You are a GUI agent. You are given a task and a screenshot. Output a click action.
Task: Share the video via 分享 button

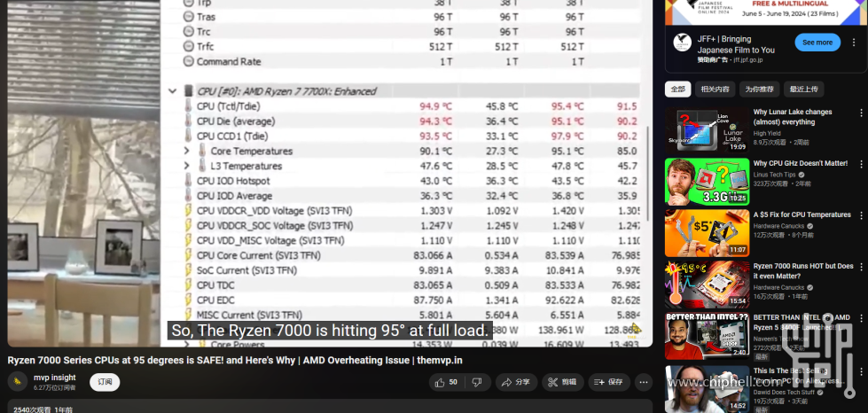pyautogui.click(x=515, y=382)
